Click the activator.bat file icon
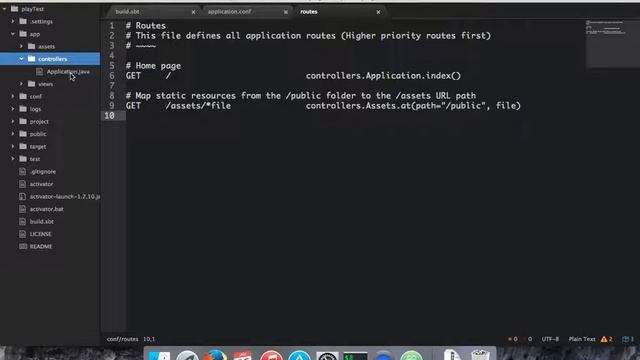 23,209
